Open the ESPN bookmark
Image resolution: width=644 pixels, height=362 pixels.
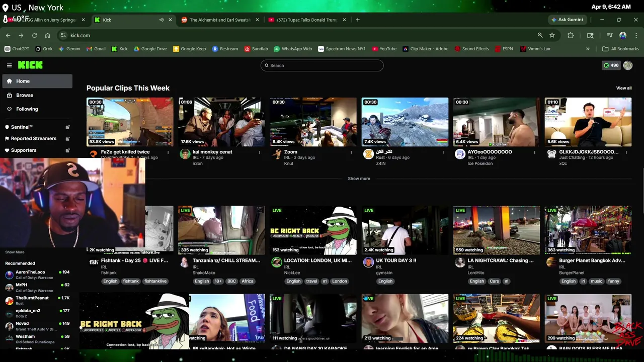[x=504, y=49]
